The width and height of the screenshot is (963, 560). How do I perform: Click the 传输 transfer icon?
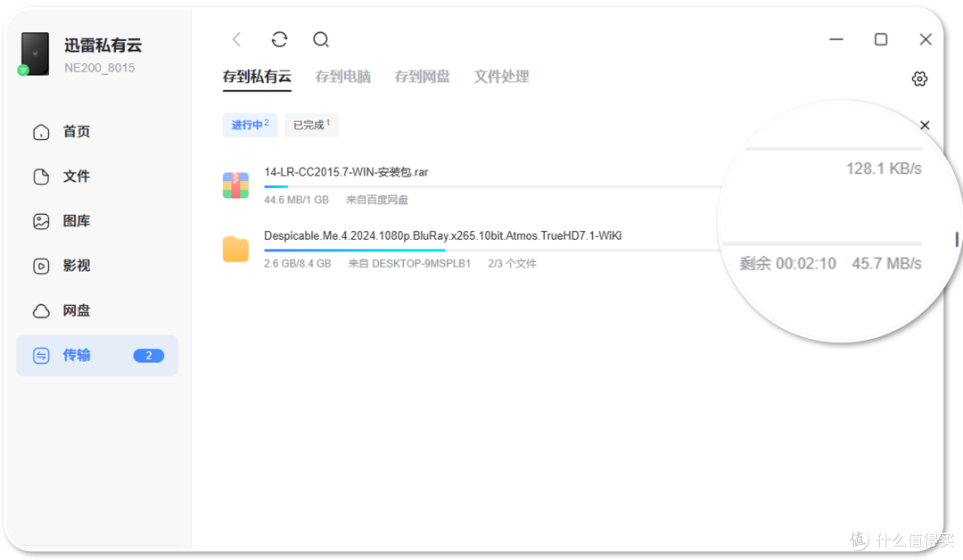[x=41, y=356]
